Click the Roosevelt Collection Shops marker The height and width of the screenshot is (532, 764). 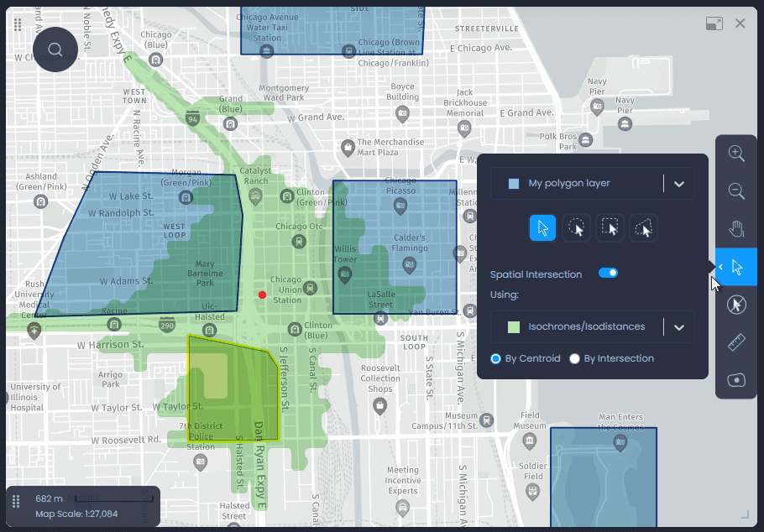(x=379, y=404)
